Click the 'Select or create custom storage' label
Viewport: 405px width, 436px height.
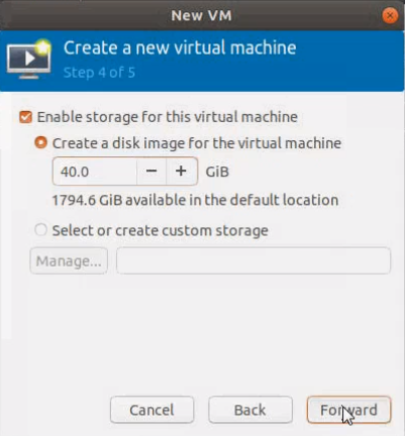point(160,231)
